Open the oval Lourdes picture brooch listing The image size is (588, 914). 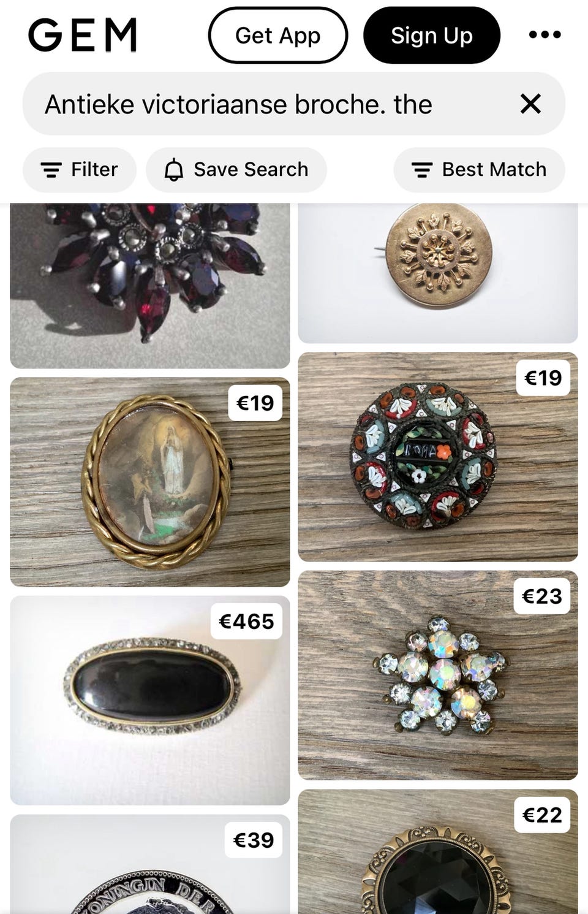tap(150, 482)
